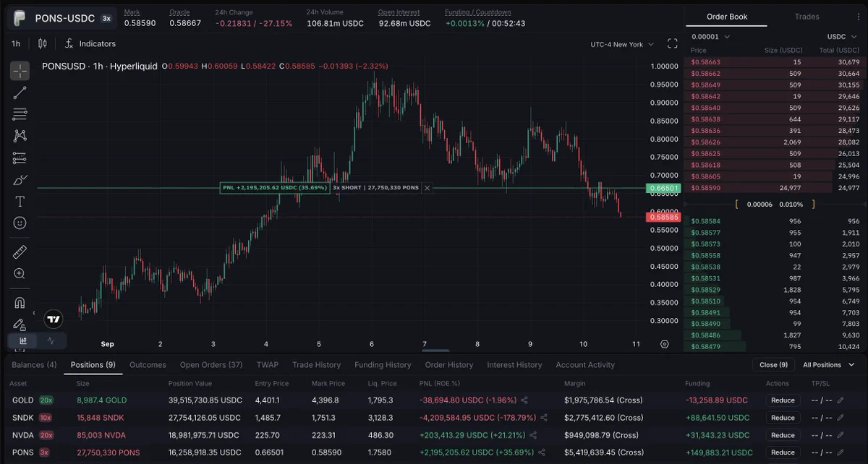The height and width of the screenshot is (464, 868).
Task: Click the NVDA asset name in positions
Action: pos(23,435)
